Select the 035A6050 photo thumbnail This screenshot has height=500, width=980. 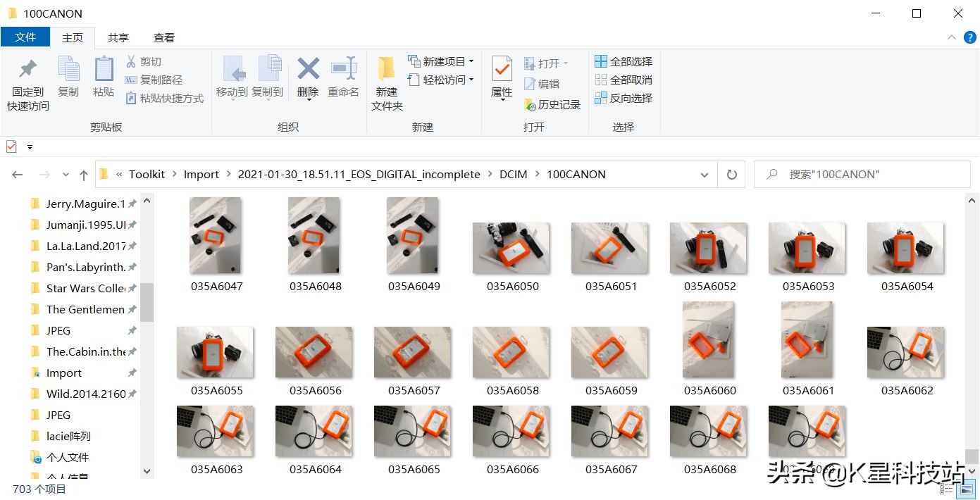pyautogui.click(x=511, y=248)
